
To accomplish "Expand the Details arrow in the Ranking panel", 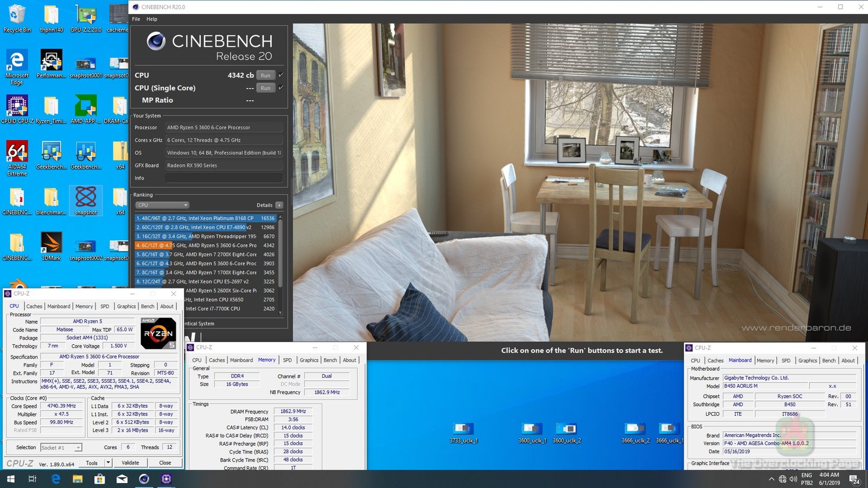I will pos(278,205).
